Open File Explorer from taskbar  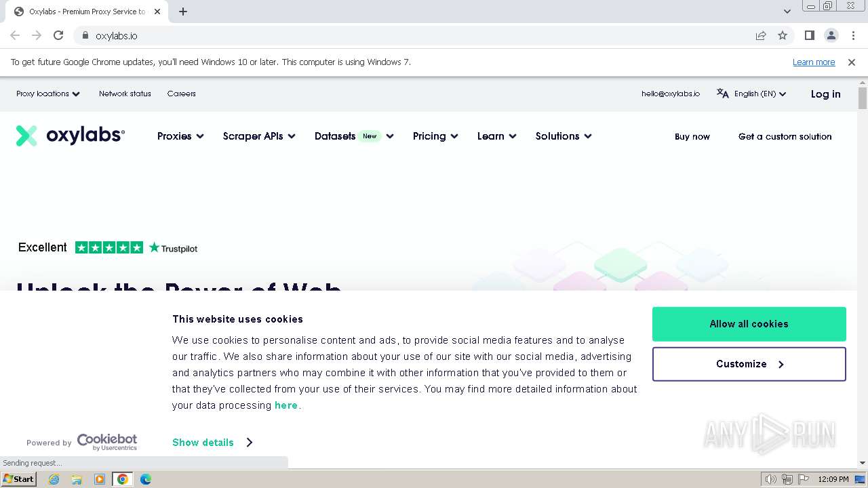click(x=77, y=479)
